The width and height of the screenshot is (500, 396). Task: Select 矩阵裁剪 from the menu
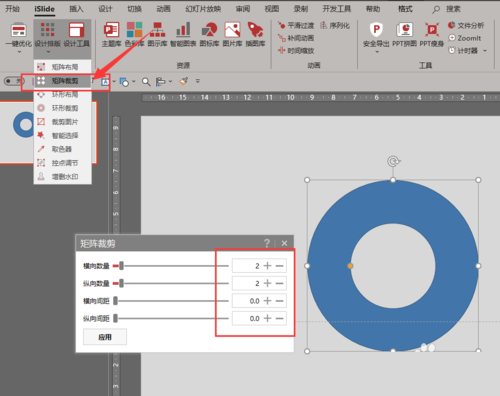point(63,81)
